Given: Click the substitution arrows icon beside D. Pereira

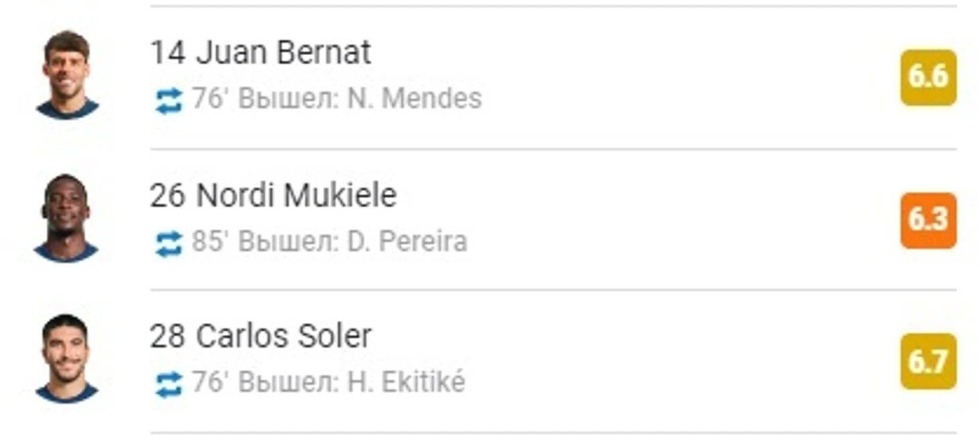Looking at the screenshot, I should (x=168, y=243).
